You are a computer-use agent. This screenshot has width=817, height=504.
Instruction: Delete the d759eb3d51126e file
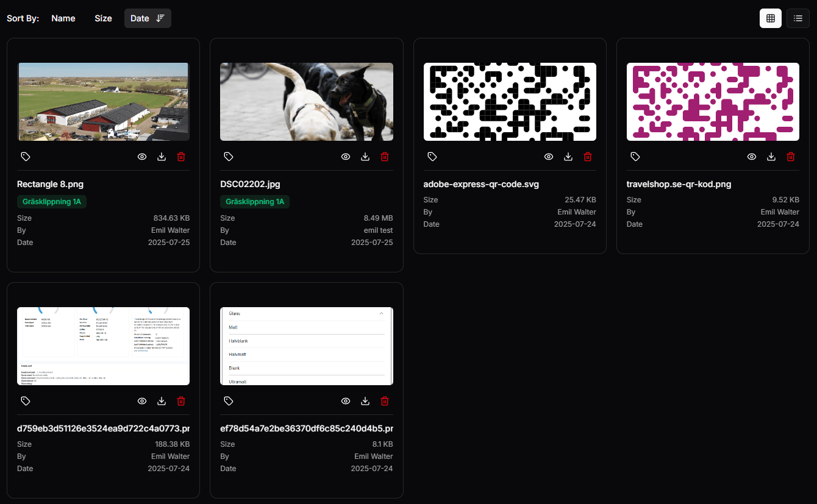[x=181, y=401]
